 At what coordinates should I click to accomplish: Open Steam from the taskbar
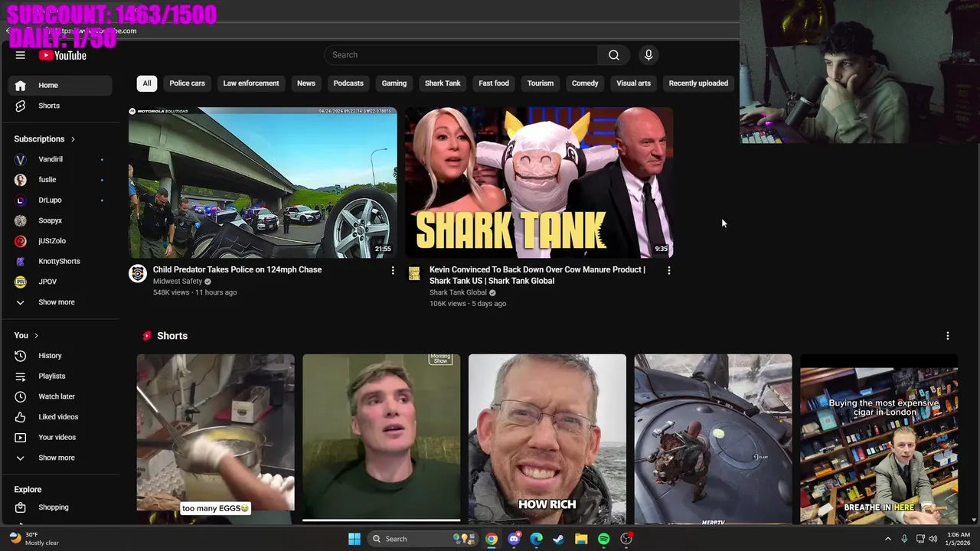click(559, 539)
